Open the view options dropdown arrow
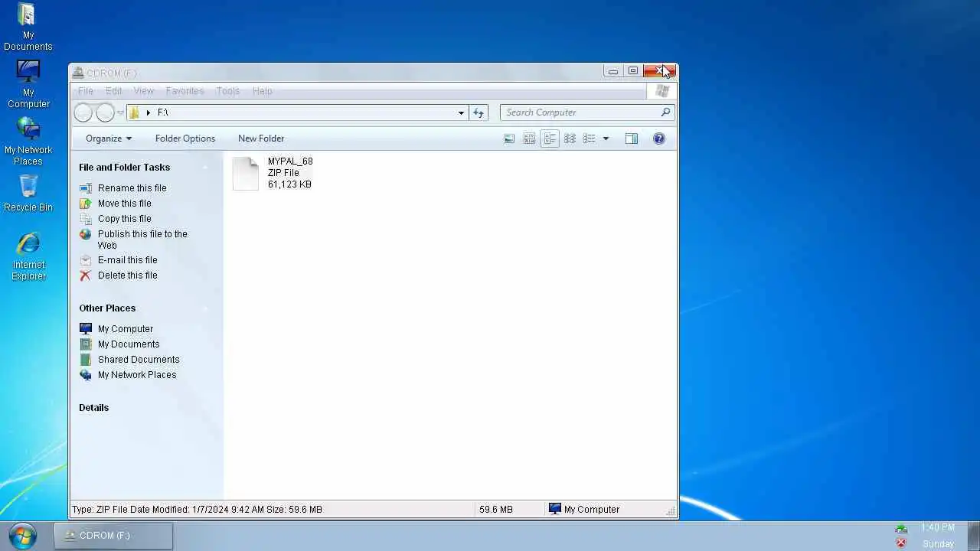980x551 pixels. [606, 139]
